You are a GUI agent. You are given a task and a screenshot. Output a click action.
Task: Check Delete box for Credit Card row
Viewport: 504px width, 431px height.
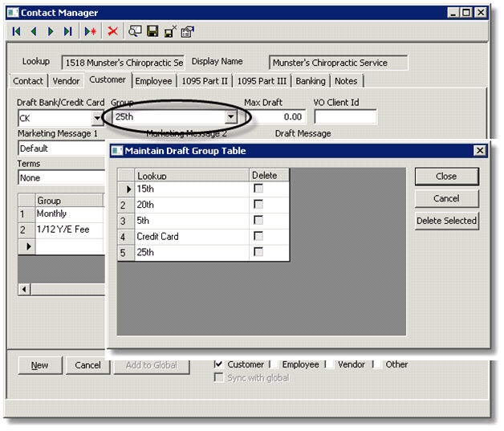[x=258, y=236]
